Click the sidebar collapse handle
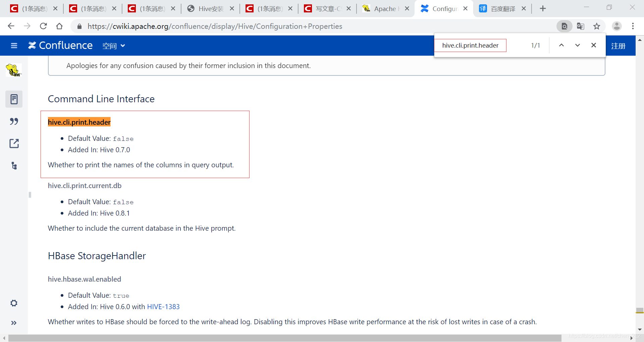The width and height of the screenshot is (644, 342). coord(30,195)
